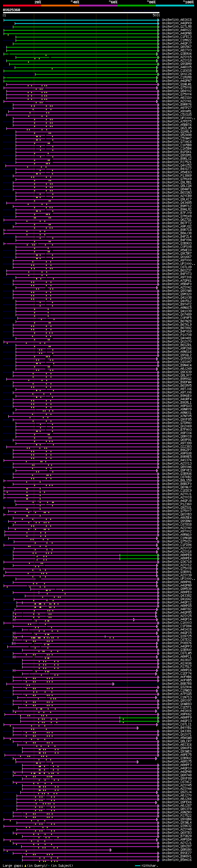Select the UniRef100_Q9SBM9 label

pyautogui.click(x=176, y=64)
